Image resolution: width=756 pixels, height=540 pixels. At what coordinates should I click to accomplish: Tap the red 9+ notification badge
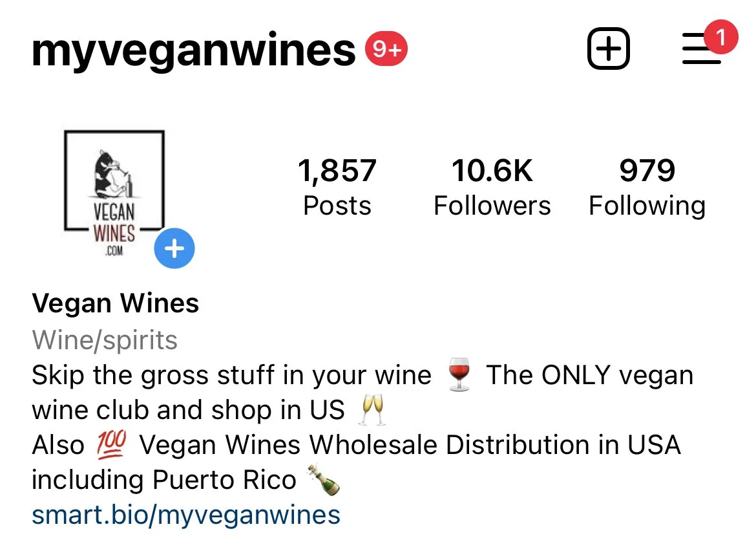point(386,49)
